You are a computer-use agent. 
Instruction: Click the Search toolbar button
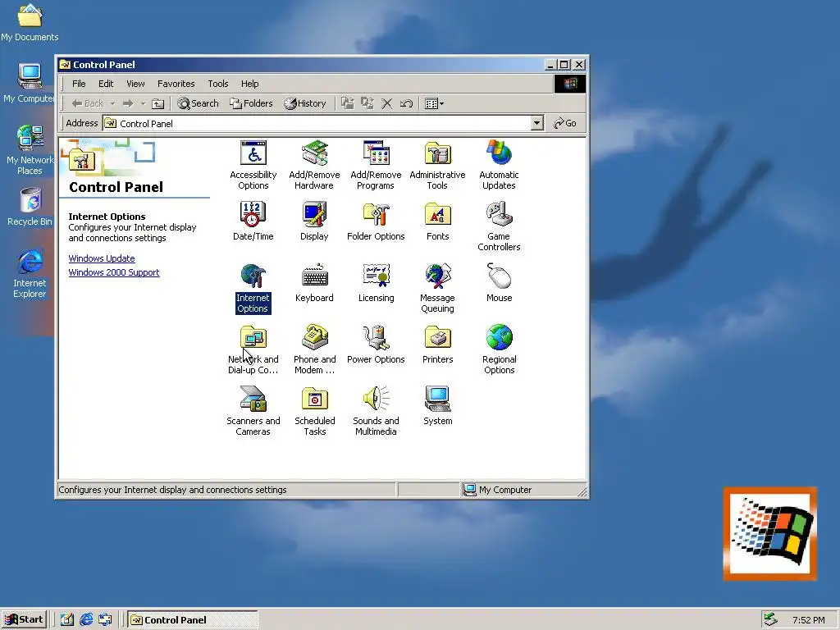199,103
